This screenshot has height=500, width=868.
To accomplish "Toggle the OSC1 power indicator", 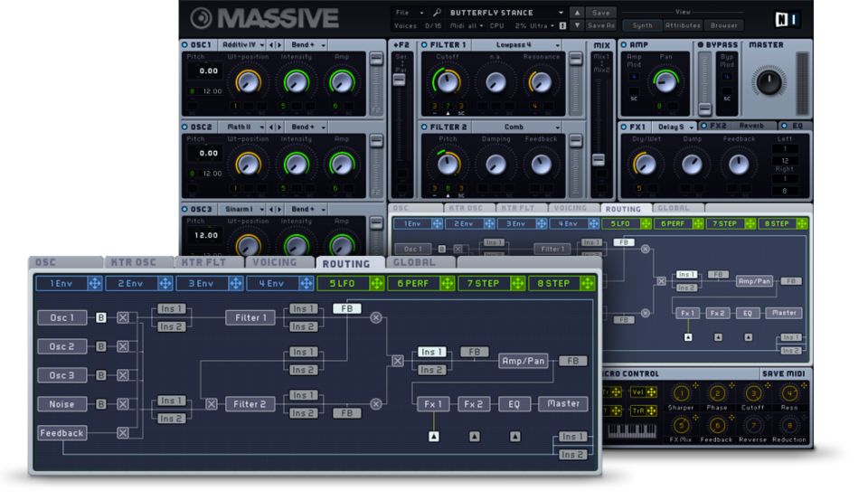I will pos(185,44).
